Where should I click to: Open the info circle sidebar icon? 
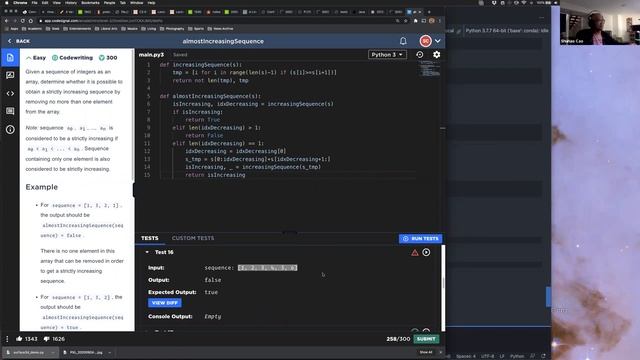click(10, 129)
